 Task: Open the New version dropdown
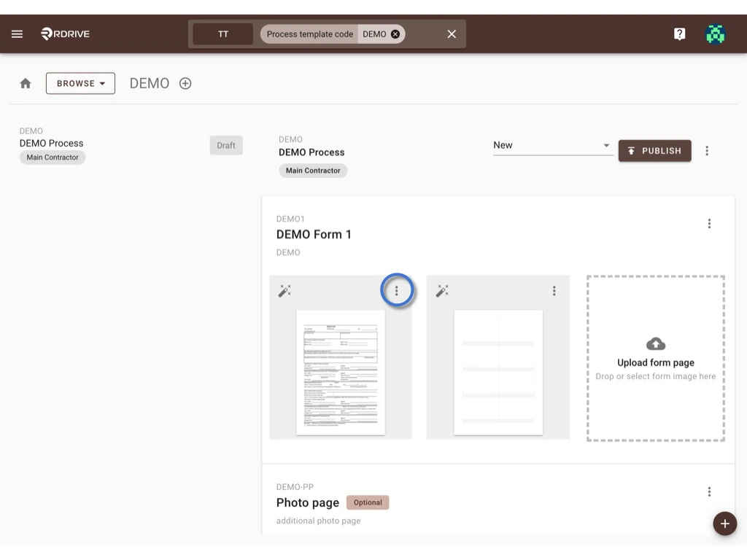pyautogui.click(x=552, y=145)
